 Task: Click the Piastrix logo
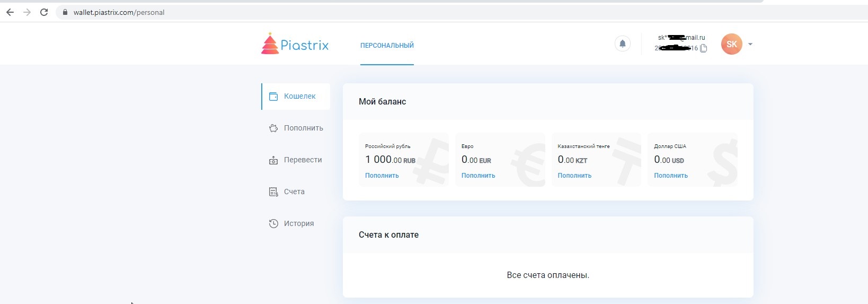click(x=295, y=44)
